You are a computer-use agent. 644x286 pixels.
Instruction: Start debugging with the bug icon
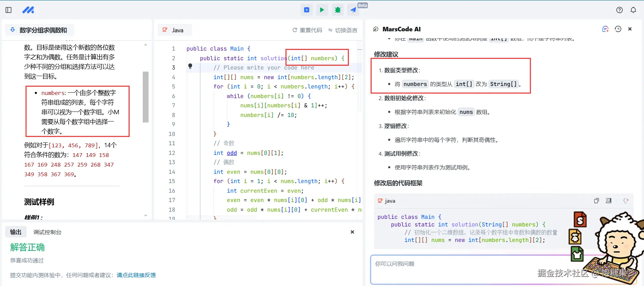click(x=338, y=10)
